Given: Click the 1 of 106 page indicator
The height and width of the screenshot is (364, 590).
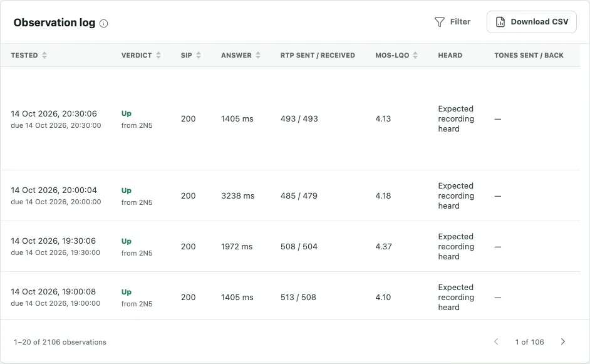Looking at the screenshot, I should click(529, 342).
